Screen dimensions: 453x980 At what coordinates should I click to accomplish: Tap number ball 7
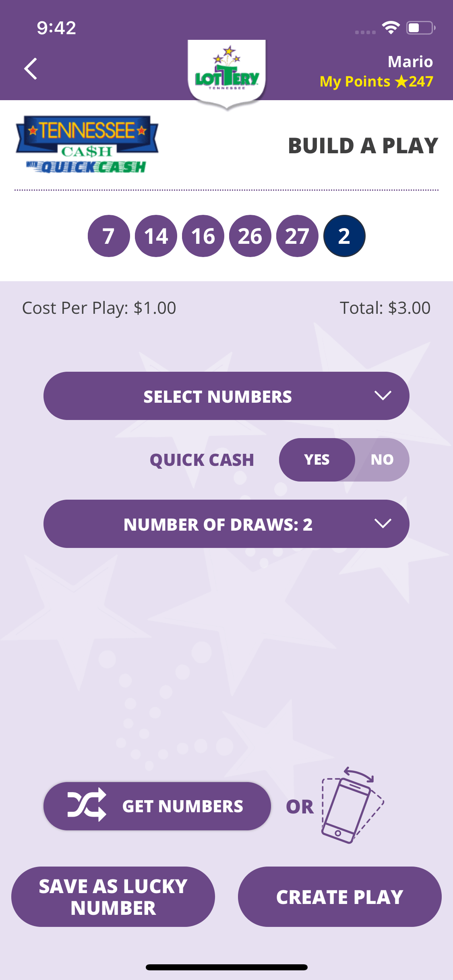(109, 236)
